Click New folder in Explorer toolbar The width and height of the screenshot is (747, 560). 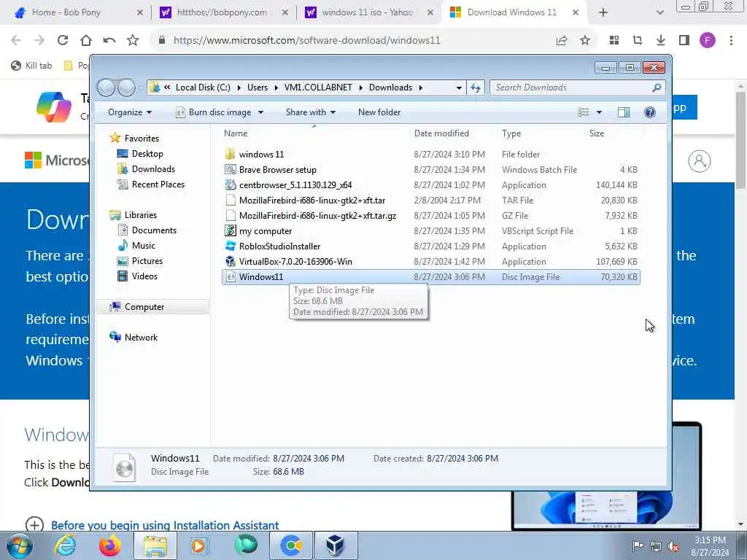point(379,112)
